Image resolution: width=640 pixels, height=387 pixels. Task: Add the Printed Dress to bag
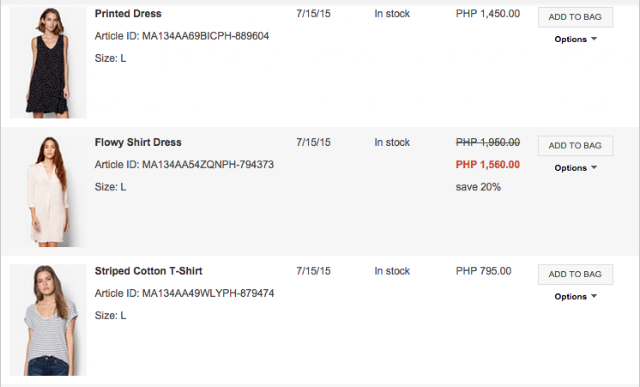click(x=575, y=17)
